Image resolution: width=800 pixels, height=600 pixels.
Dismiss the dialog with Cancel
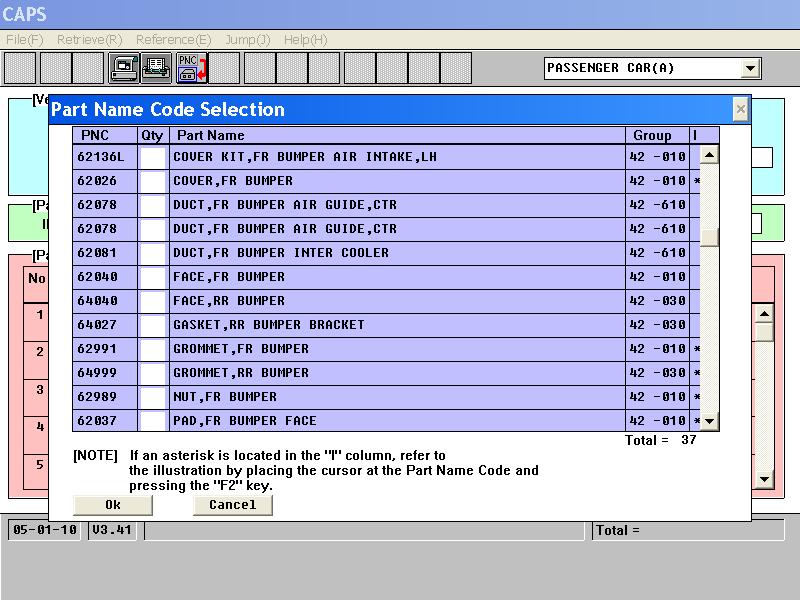[x=233, y=505]
